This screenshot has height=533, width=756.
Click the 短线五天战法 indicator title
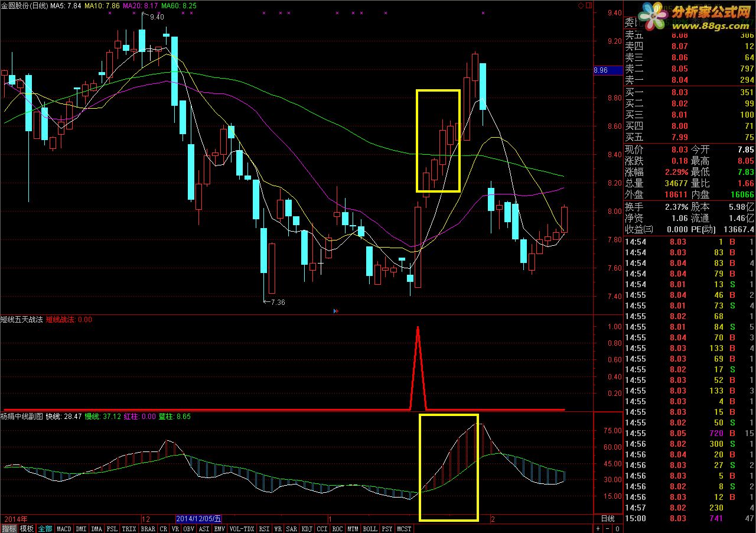pyautogui.click(x=21, y=320)
